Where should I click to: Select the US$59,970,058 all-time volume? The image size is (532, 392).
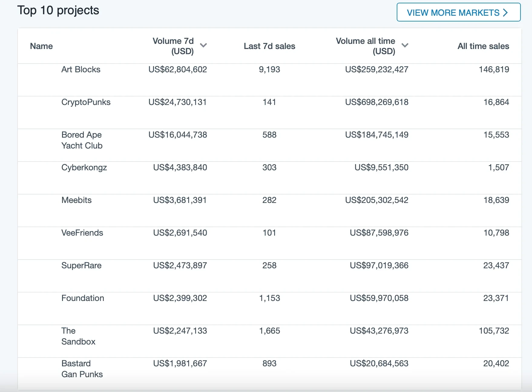coord(379,298)
